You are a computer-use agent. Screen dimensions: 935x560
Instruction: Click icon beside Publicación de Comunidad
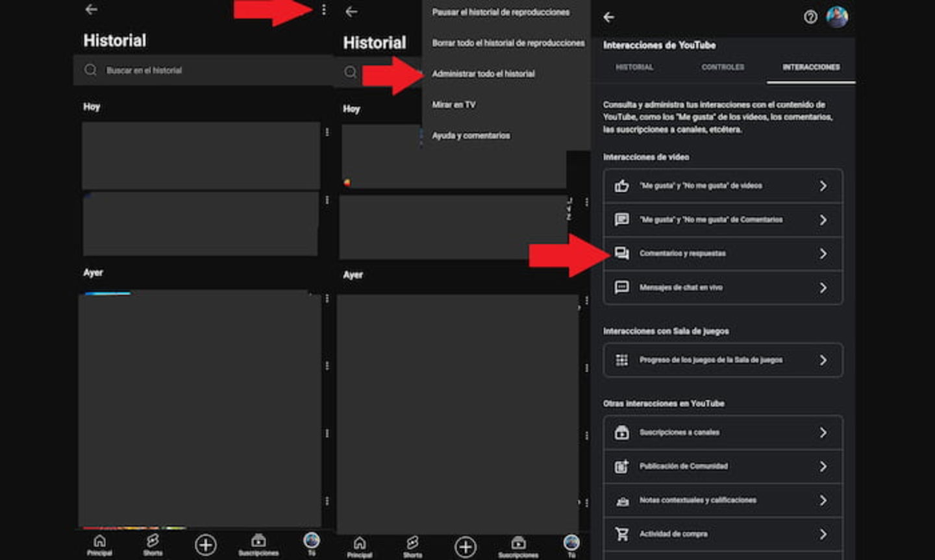[x=621, y=466]
